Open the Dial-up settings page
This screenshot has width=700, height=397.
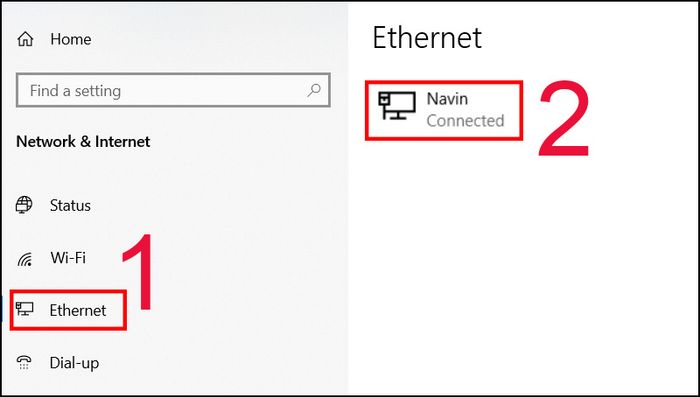(74, 363)
